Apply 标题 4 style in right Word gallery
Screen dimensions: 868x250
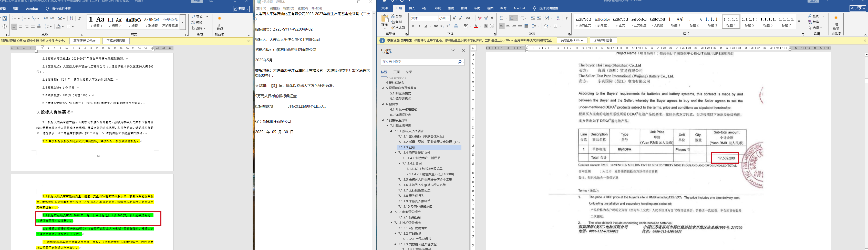pos(731,22)
